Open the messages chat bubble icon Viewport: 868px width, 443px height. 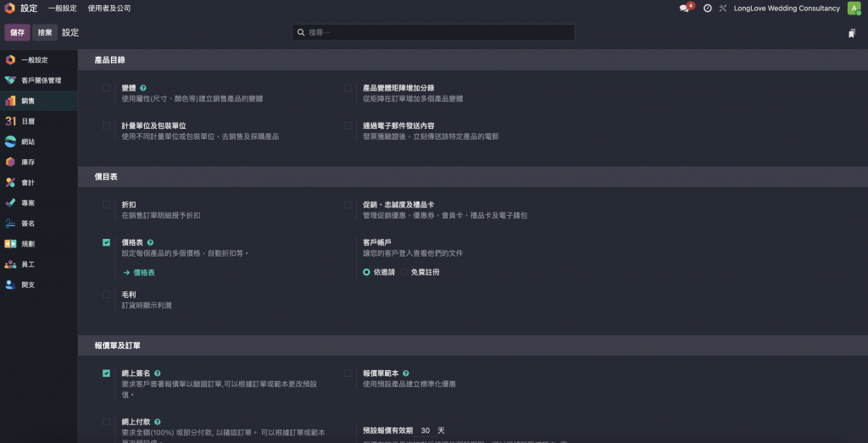pos(685,8)
